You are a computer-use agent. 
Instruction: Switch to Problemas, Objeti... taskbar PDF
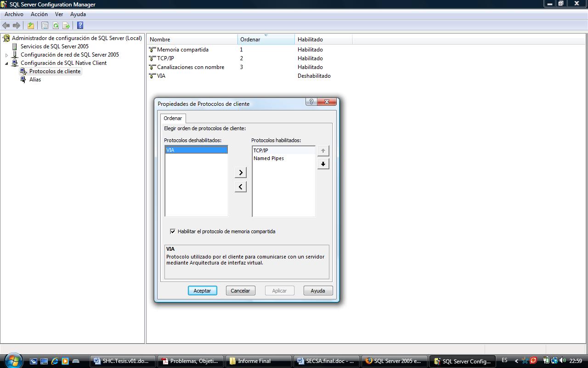191,361
